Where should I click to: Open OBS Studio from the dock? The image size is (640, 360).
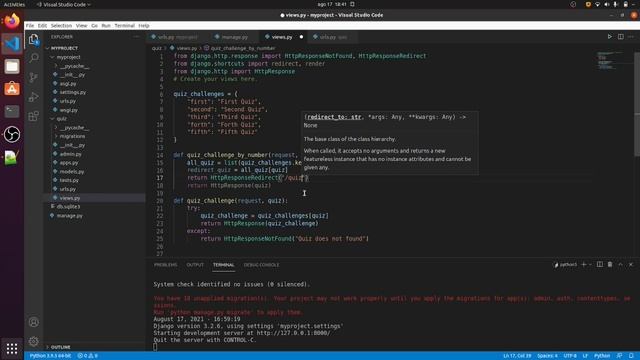12,134
